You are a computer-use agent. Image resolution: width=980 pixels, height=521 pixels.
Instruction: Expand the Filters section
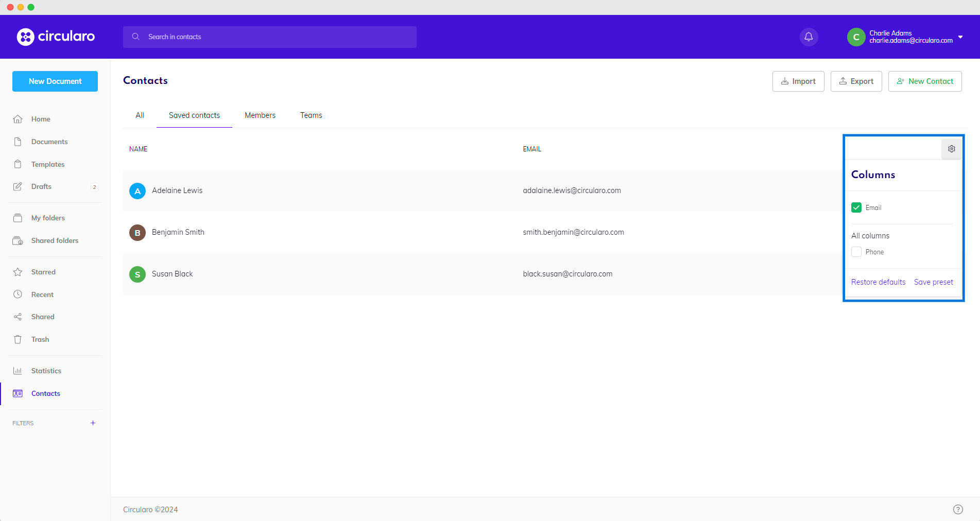(x=93, y=423)
